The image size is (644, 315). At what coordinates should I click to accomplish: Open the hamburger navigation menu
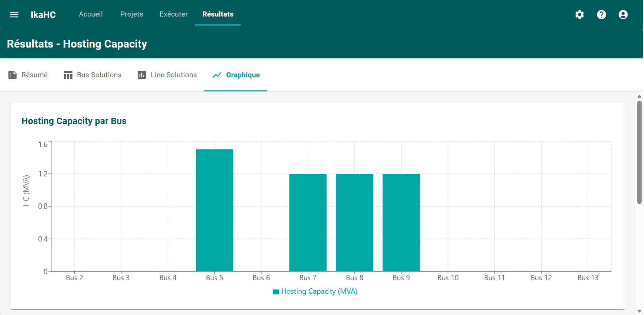[14, 15]
